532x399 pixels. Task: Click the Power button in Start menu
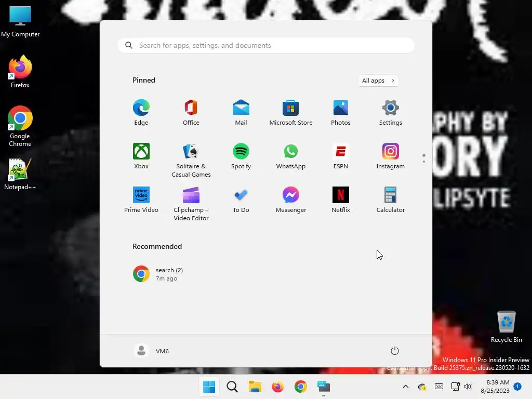click(x=395, y=351)
